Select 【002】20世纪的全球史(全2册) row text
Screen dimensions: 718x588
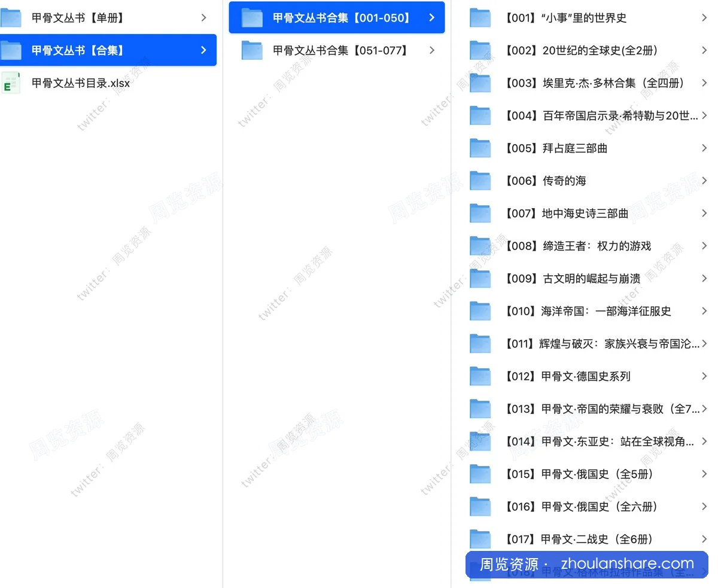[x=580, y=50]
